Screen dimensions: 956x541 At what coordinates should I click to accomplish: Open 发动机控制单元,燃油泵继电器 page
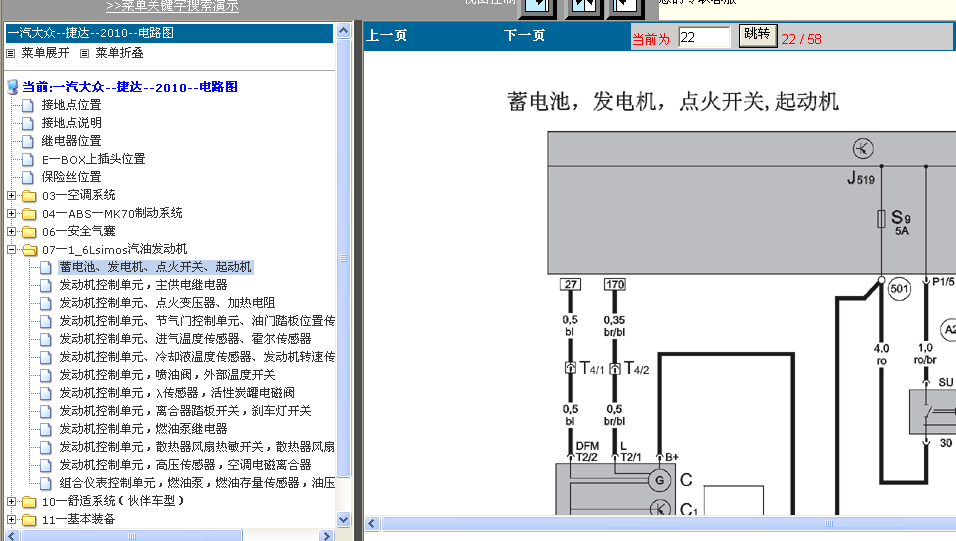(x=143, y=429)
